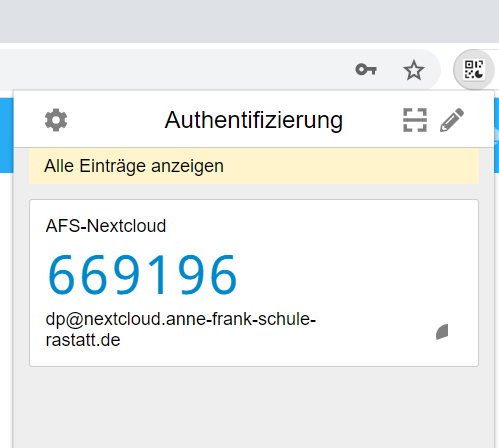This screenshot has height=448, width=499.
Task: Copy the 669196 code
Action: pyautogui.click(x=142, y=275)
